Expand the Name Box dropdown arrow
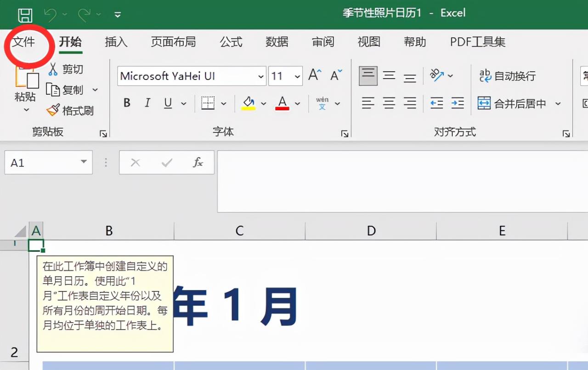The width and height of the screenshot is (588, 370). pos(84,162)
